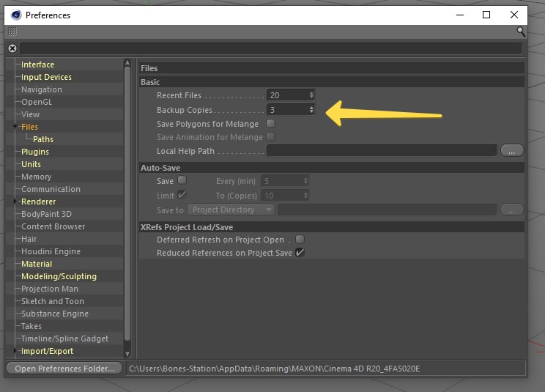Collapse the Files tree node
Image resolution: width=545 pixels, height=392 pixels.
[15, 127]
